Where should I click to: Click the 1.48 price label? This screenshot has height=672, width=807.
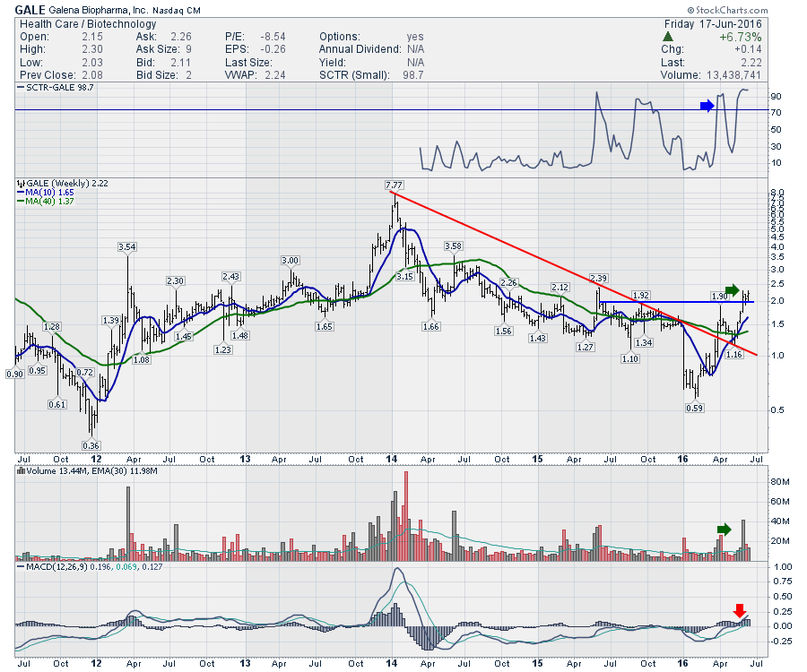pos(240,335)
